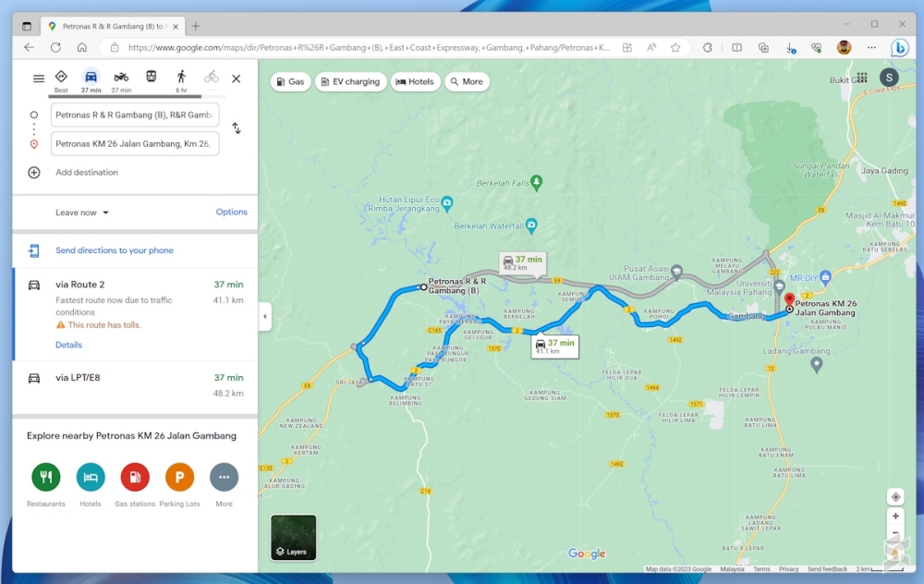This screenshot has height=584, width=924.
Task: Click the Pusat Asasi UIAM Gambang marker
Action: (x=676, y=272)
